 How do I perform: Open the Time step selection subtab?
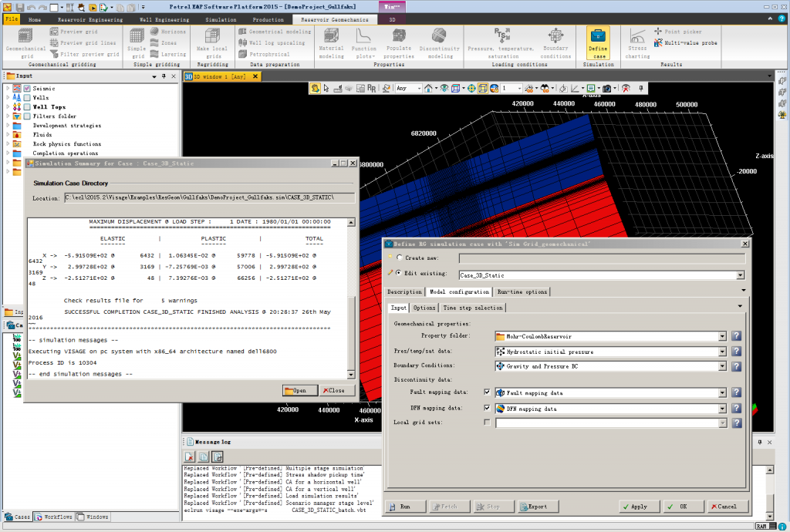pyautogui.click(x=473, y=308)
